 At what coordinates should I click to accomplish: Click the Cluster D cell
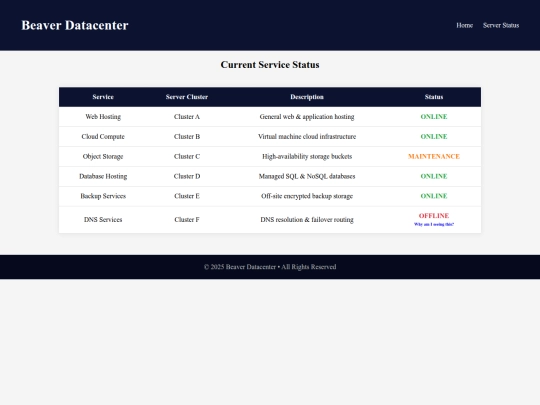187,176
